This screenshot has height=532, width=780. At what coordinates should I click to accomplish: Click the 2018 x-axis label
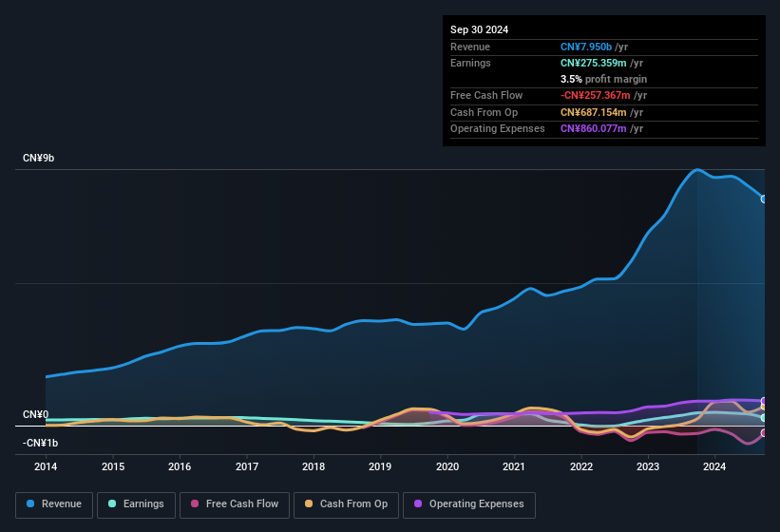point(314,466)
